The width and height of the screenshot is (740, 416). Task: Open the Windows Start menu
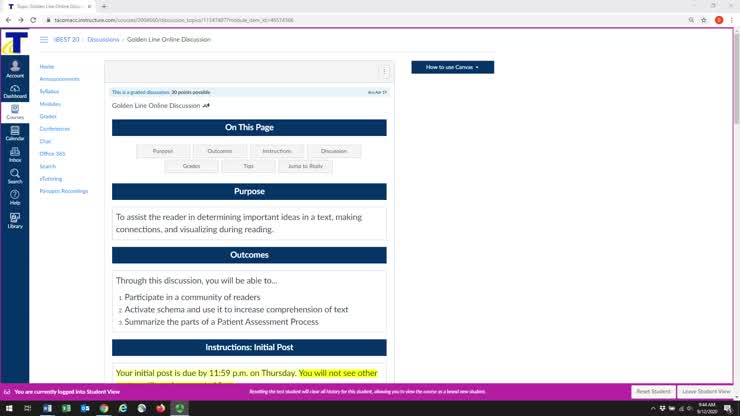pyautogui.click(x=9, y=408)
